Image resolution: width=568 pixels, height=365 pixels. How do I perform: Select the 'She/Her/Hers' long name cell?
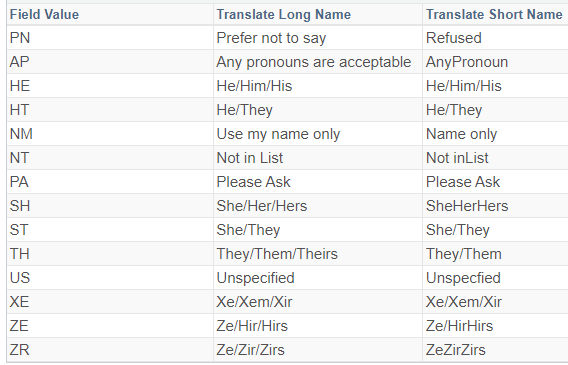pyautogui.click(x=318, y=206)
